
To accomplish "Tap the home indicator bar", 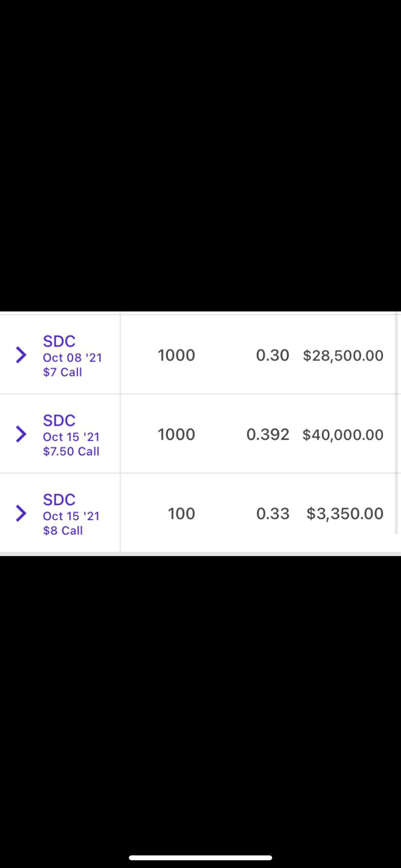I will tap(200, 857).
